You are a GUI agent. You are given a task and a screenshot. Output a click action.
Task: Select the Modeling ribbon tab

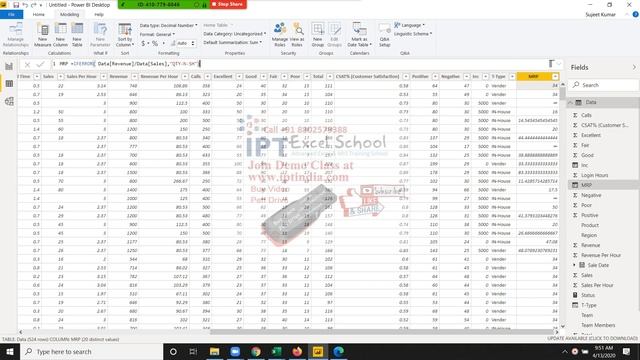point(69,14)
